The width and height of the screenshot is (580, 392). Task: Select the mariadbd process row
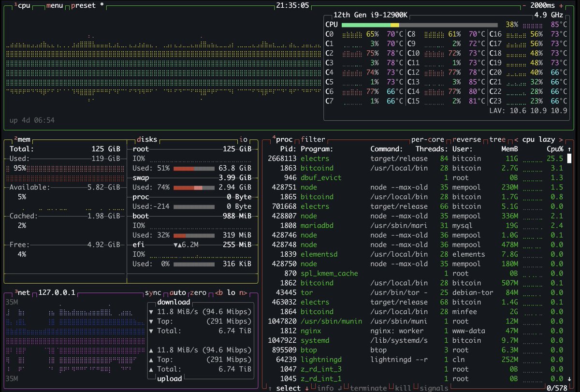tap(414, 225)
